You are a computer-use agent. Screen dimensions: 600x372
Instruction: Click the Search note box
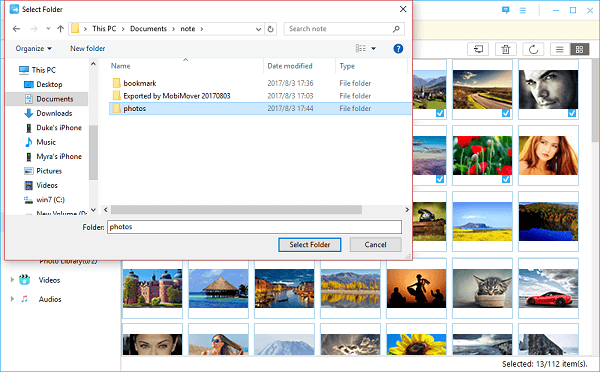[344, 29]
